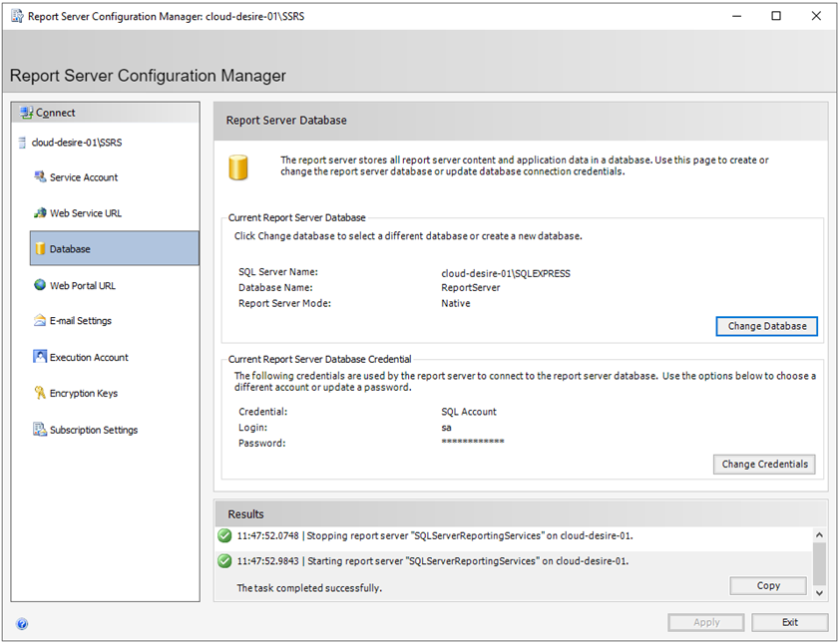The width and height of the screenshot is (840, 644).
Task: Exit Report Server Configuration Manager
Action: (x=789, y=622)
